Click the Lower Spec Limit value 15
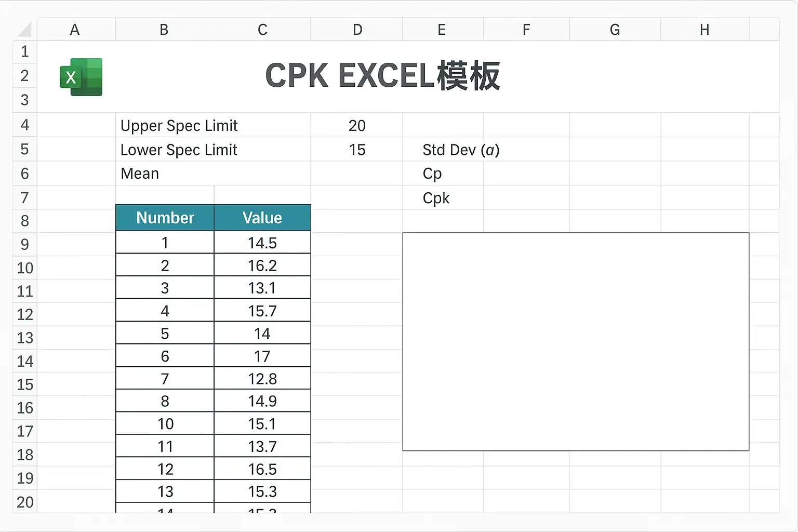This screenshot has width=798, height=532. coord(357,150)
